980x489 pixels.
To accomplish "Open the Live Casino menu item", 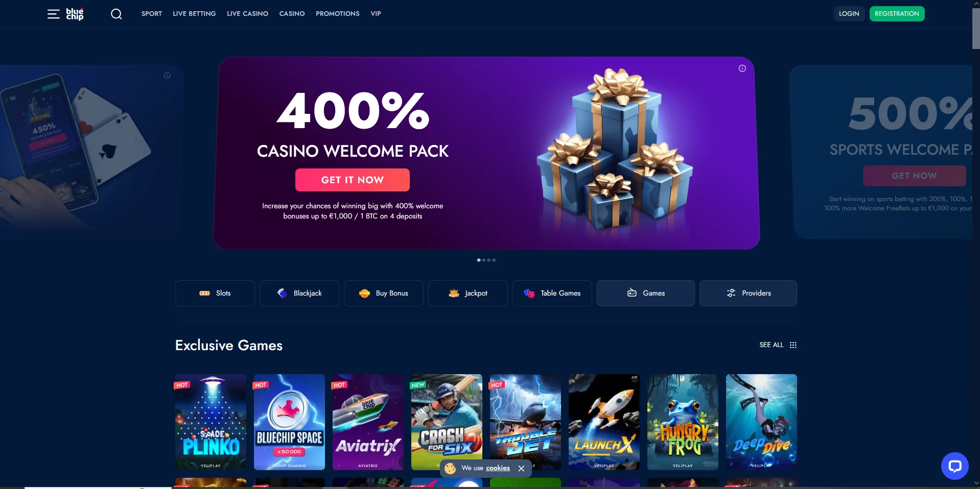I will tap(247, 14).
